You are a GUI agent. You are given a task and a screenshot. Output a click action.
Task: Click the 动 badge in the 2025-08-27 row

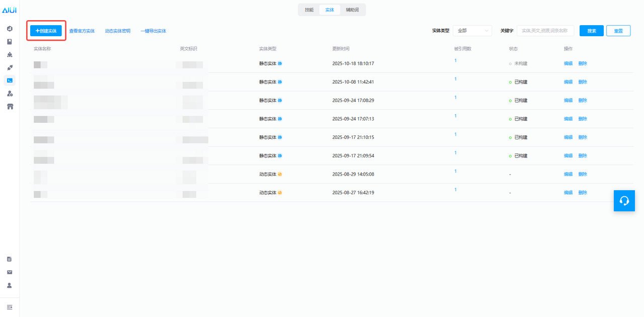[280, 193]
